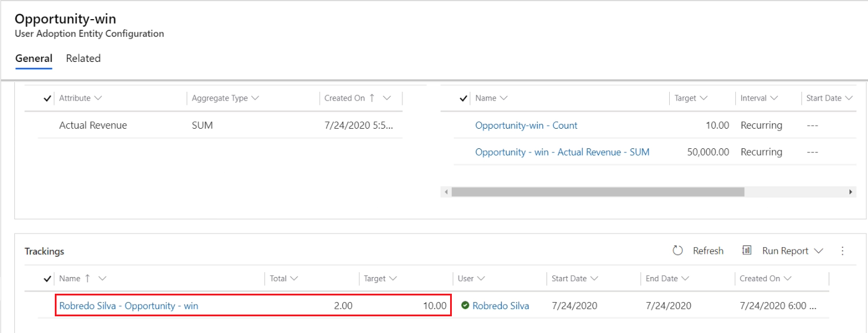Click the green status icon beside Robredo Silva
Viewport: 868px width, 333px height.
(465, 306)
